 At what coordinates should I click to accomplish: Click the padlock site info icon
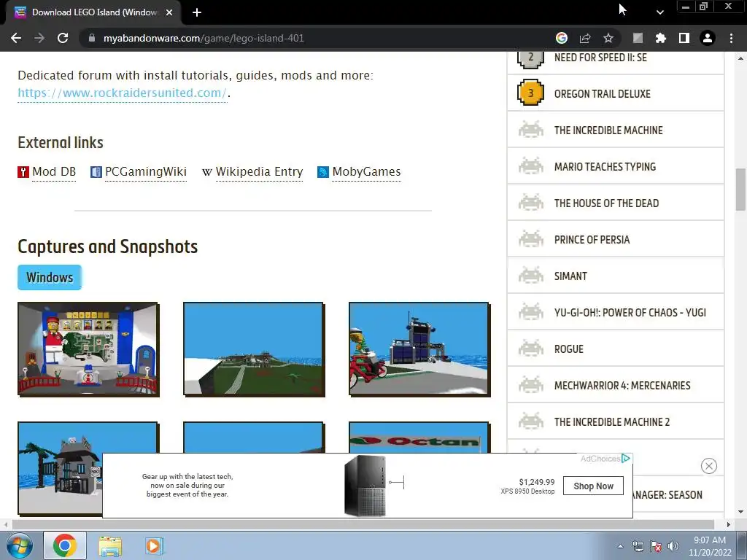92,38
